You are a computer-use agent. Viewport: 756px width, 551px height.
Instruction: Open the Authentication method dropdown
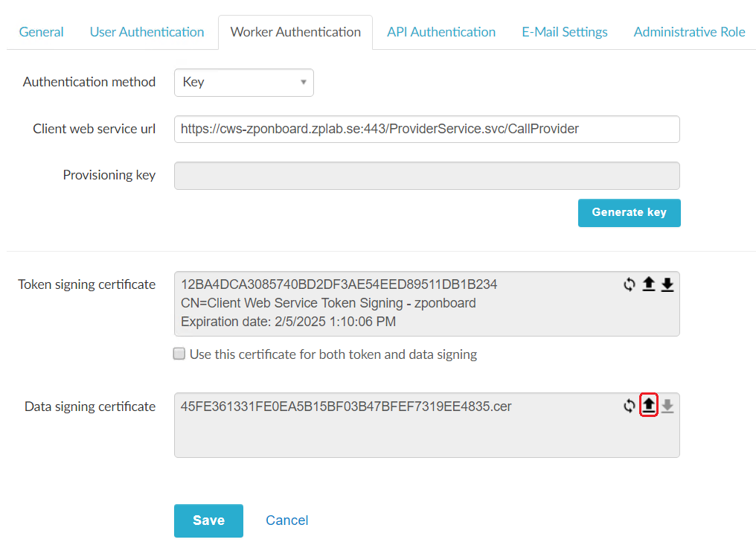pyautogui.click(x=243, y=82)
